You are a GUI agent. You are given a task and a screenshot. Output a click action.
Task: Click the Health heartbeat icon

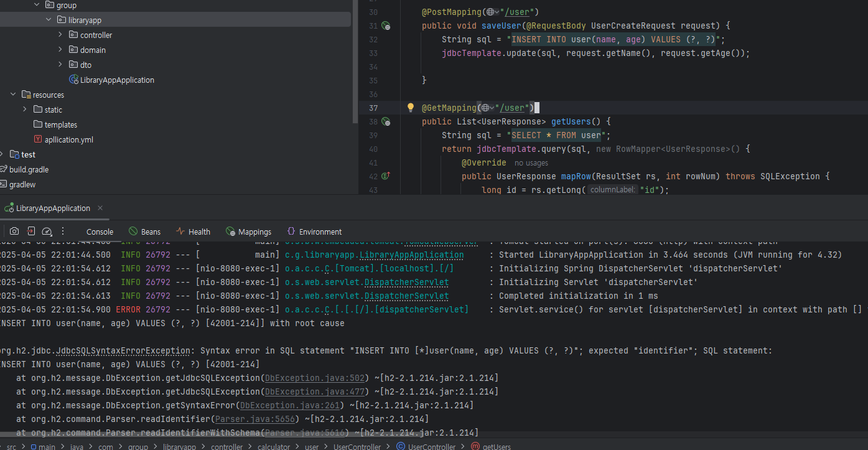coord(180,232)
